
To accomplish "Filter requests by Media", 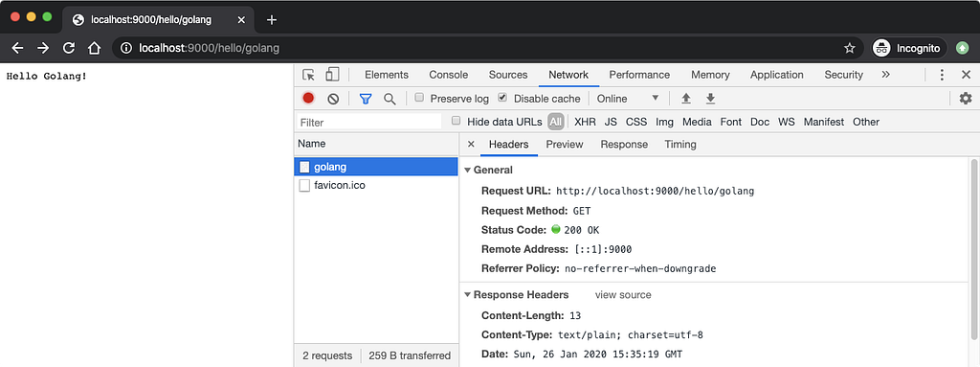I will pos(697,122).
